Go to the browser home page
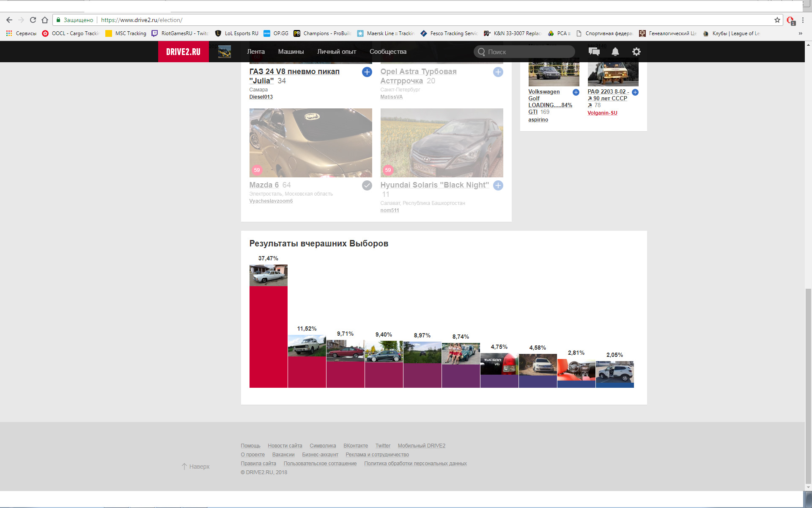 coord(45,20)
